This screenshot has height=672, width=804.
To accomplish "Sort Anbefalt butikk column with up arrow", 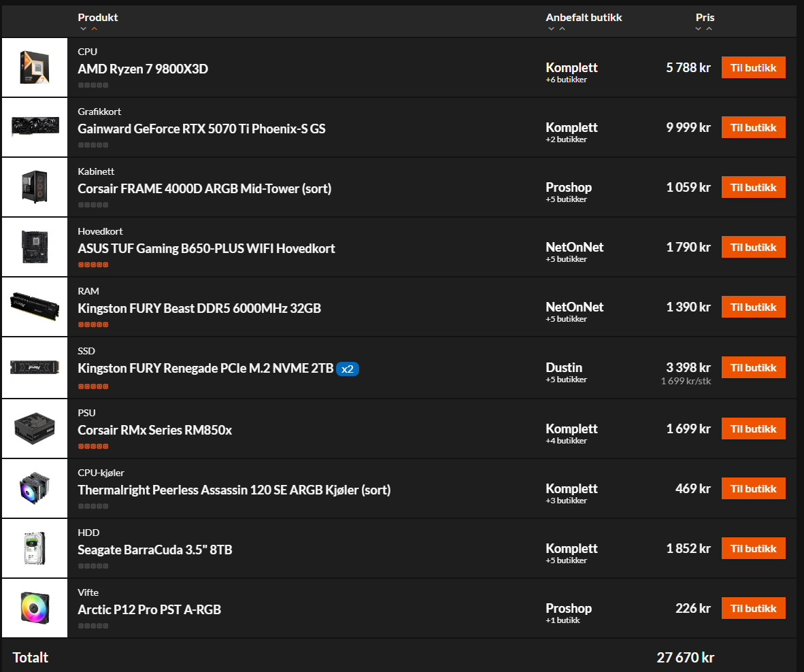I will click(563, 29).
